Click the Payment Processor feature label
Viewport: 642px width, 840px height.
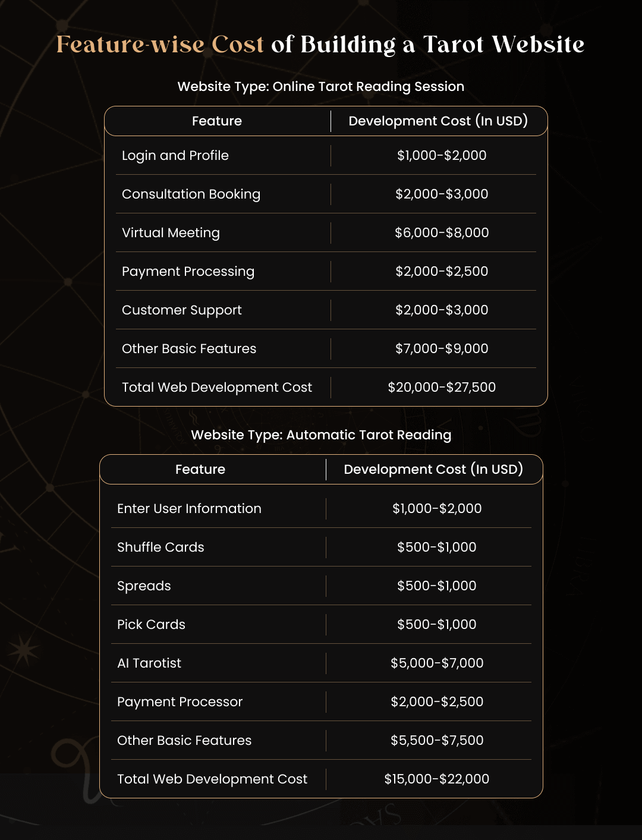pos(180,702)
